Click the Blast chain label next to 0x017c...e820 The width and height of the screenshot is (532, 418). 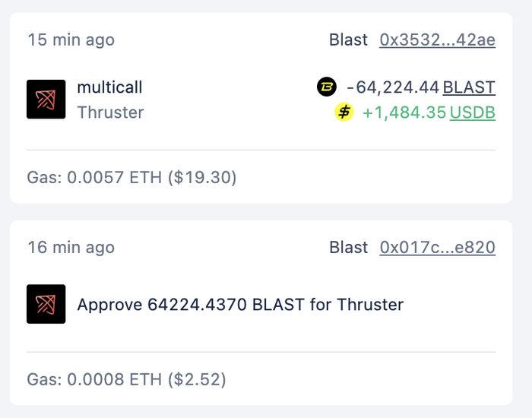pyautogui.click(x=348, y=247)
